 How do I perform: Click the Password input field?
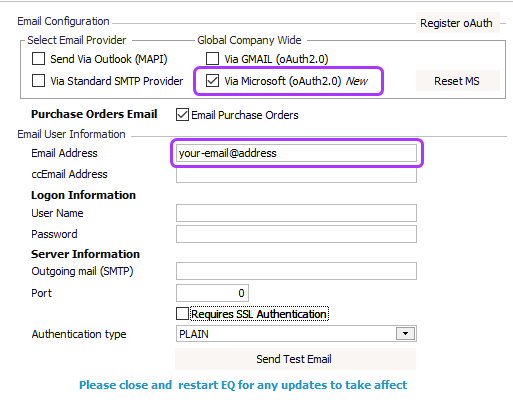[x=296, y=234]
